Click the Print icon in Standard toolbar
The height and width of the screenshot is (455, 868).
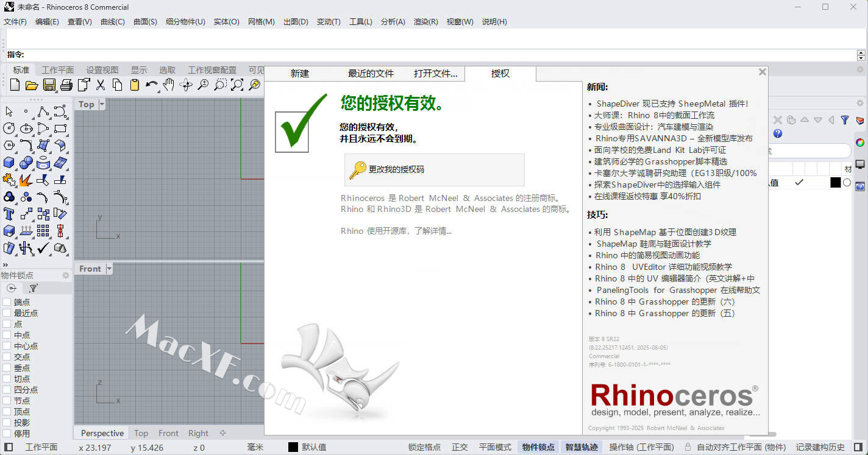tap(66, 85)
